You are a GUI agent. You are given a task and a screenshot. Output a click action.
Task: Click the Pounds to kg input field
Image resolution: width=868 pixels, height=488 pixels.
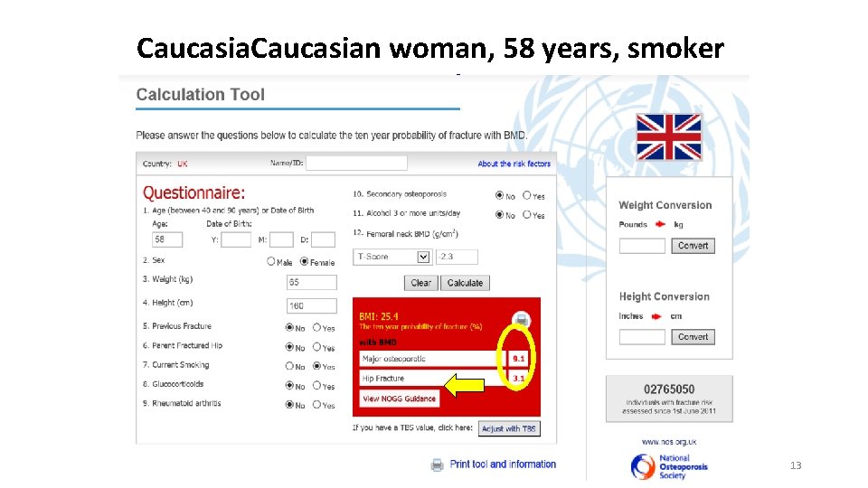coord(642,246)
